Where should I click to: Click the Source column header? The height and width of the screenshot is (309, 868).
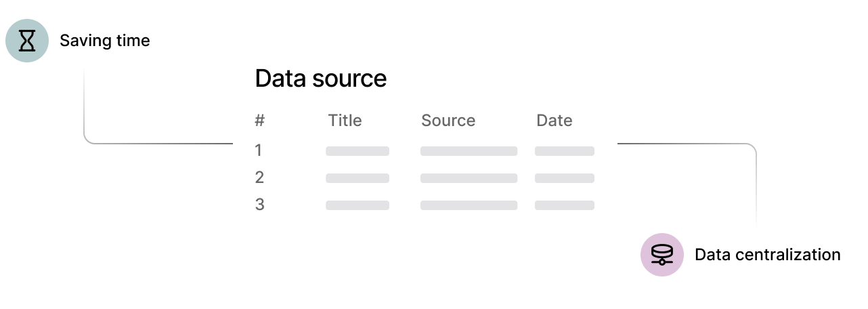(x=448, y=121)
